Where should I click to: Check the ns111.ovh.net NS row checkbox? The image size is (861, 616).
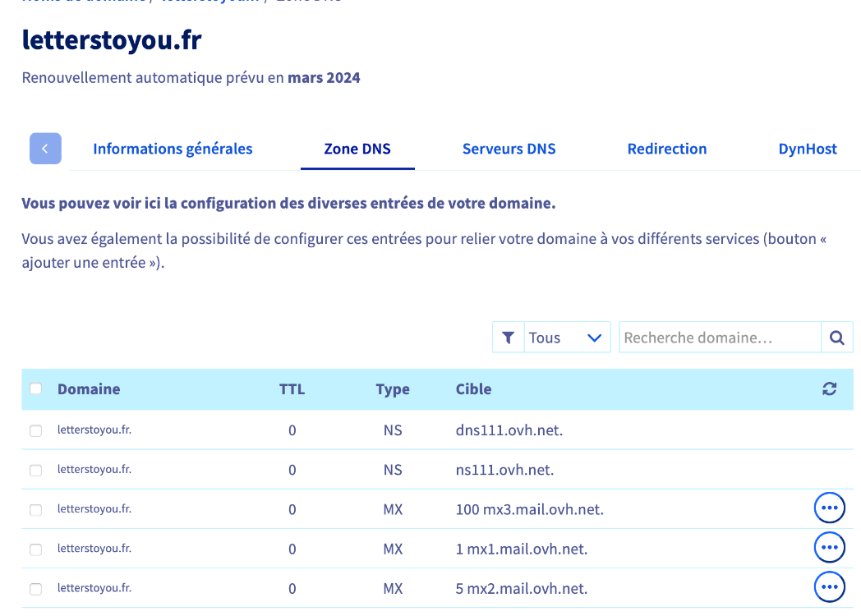pyautogui.click(x=35, y=470)
